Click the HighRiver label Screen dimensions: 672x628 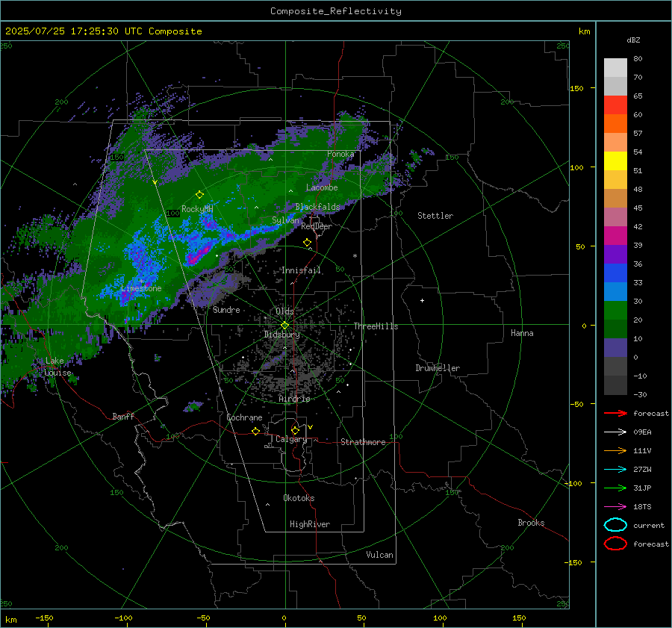click(310, 524)
